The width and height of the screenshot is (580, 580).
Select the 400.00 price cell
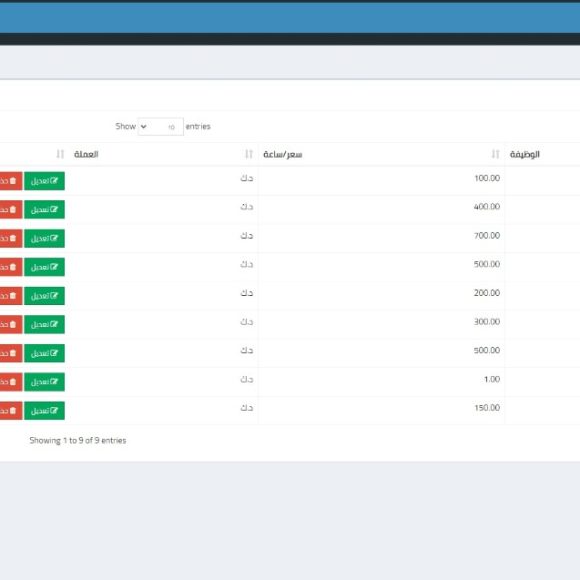487,207
